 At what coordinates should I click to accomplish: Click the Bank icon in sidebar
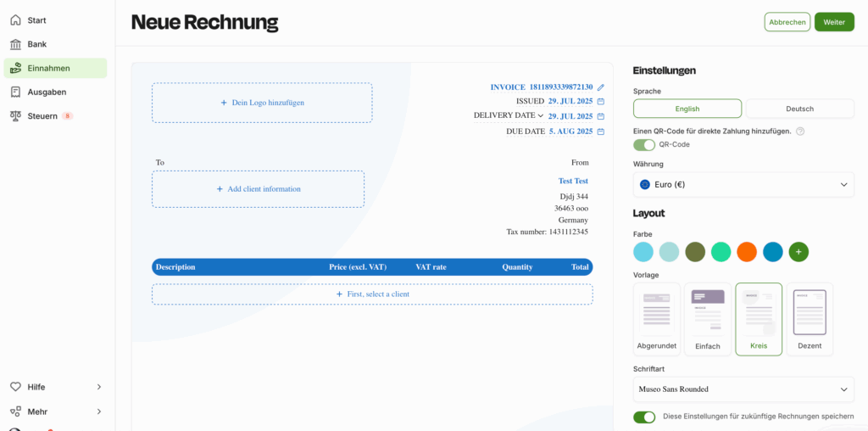point(16,44)
